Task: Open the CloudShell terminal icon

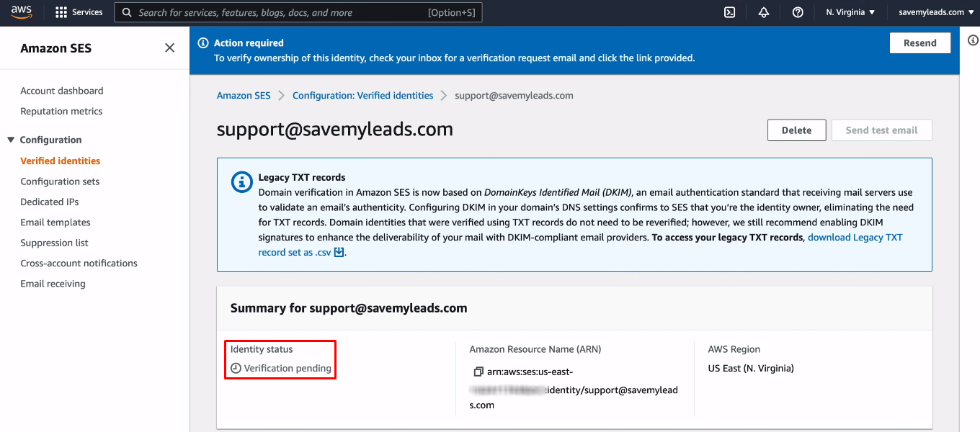Action: click(x=729, y=12)
